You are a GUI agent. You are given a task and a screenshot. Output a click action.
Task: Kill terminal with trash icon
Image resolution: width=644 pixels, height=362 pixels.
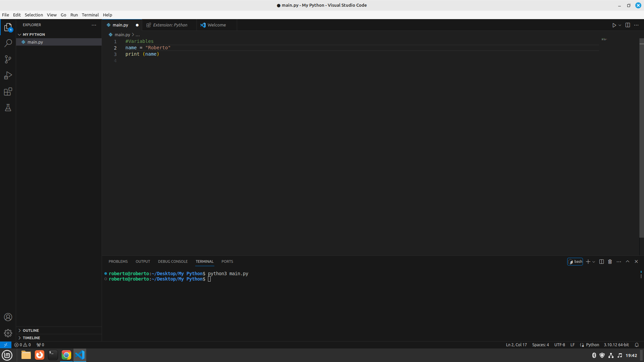(x=610, y=262)
